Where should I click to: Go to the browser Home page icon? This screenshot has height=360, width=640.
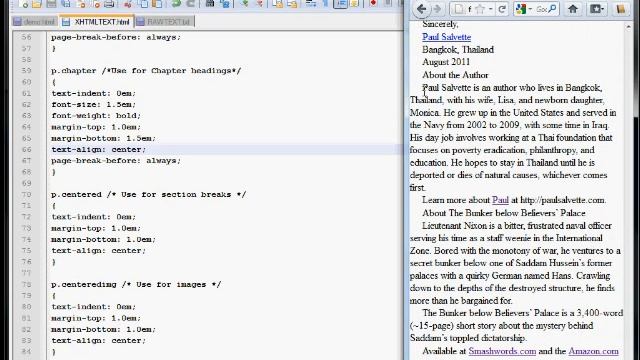tap(573, 9)
